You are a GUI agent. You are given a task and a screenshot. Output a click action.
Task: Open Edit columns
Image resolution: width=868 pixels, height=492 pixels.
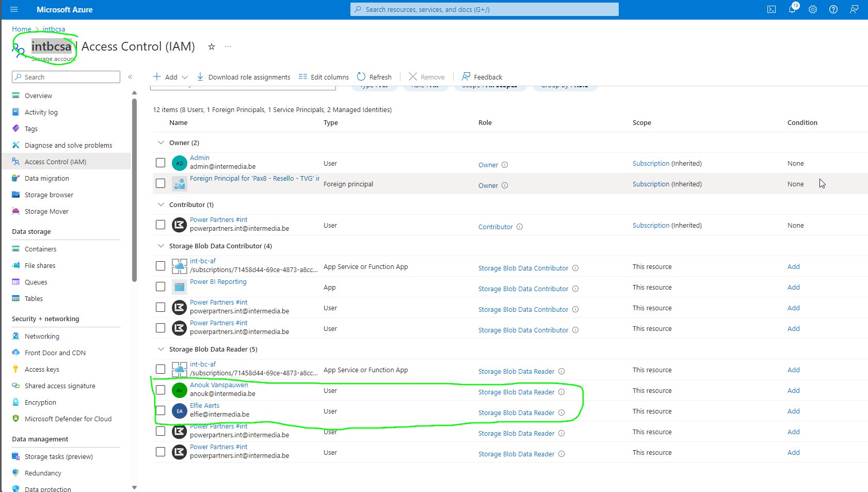(x=324, y=77)
